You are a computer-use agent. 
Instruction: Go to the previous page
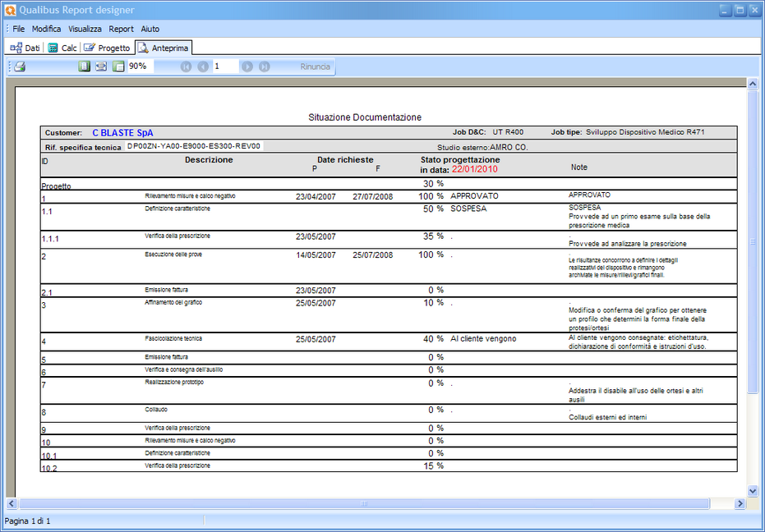[203, 66]
